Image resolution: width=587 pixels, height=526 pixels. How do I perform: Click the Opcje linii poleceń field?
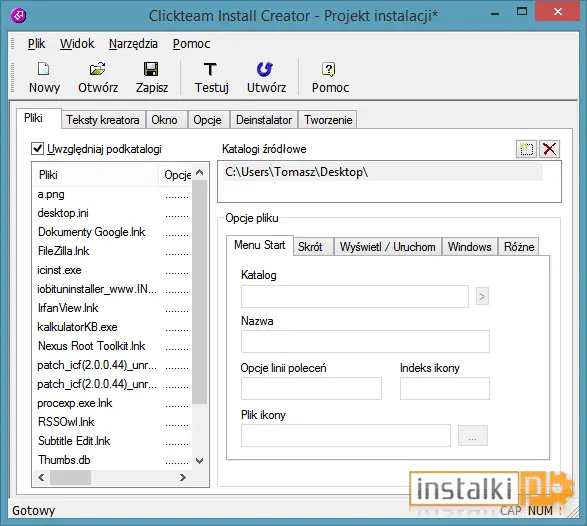click(x=311, y=388)
